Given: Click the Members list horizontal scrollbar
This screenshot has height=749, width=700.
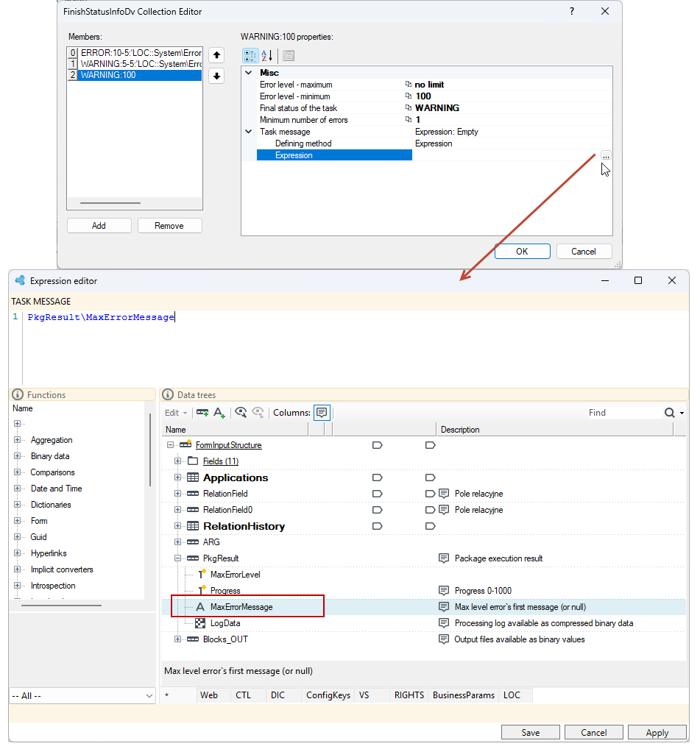Looking at the screenshot, I should point(110,203).
